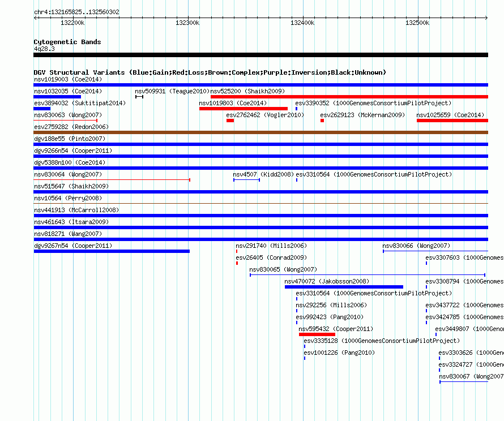
Task: Click the 132300k ruler position label
Action: pos(187,23)
